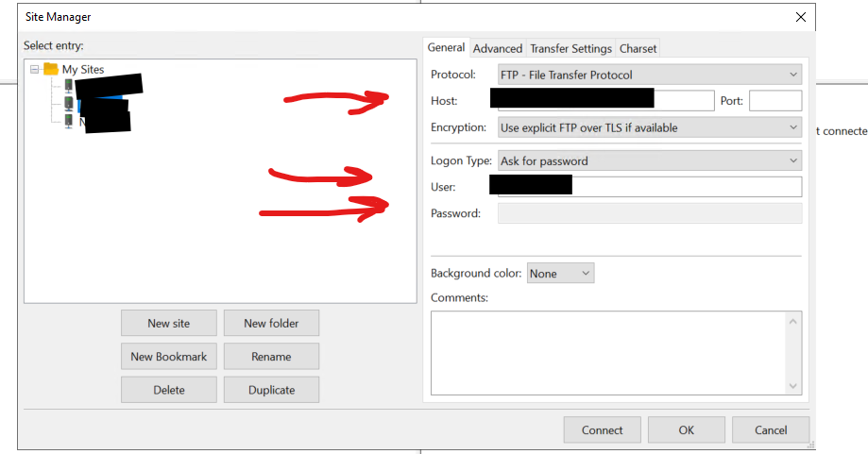The image size is (868, 454).
Task: Click the Comments scrollbar down arrow
Action: 793,385
